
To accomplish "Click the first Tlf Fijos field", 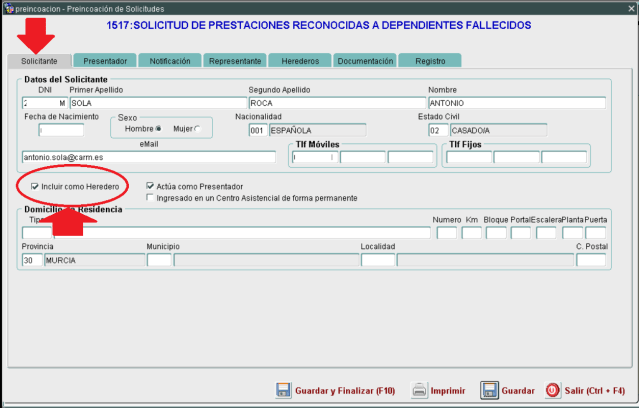I will (469, 157).
